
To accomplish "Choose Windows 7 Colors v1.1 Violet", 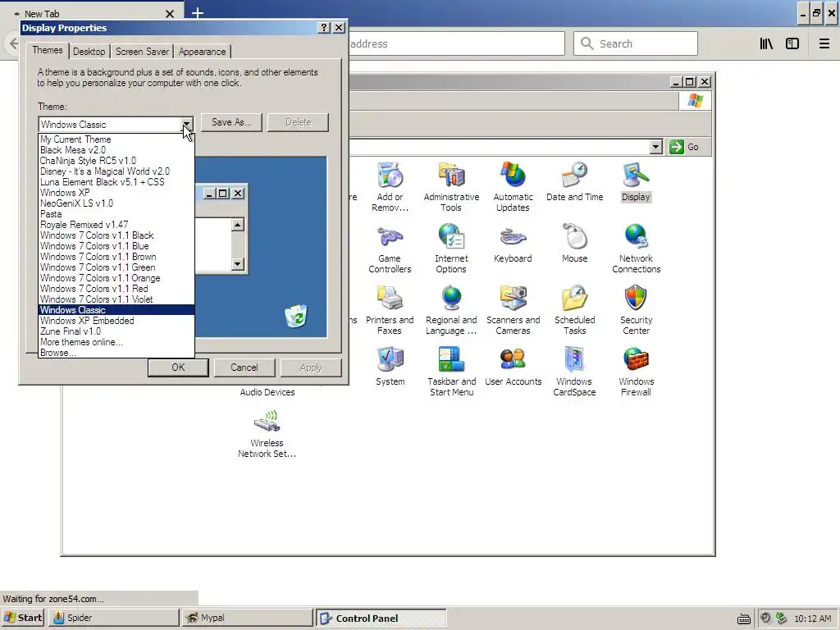I will 116,299.
